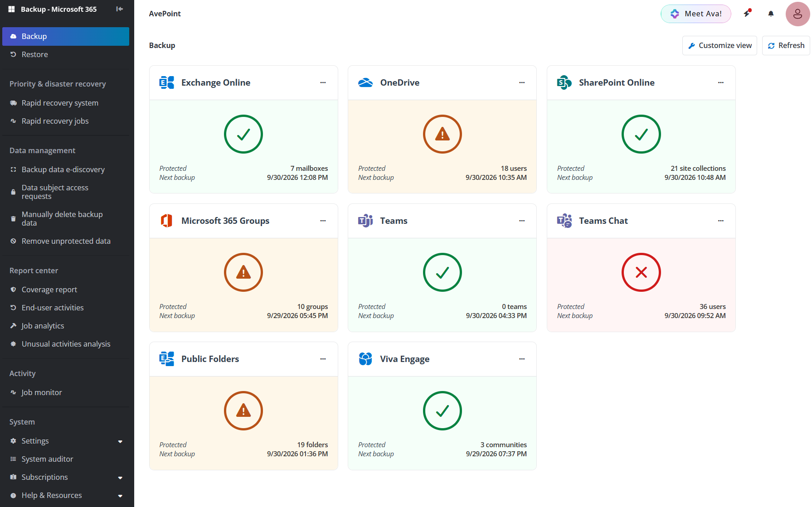Collapse the sidebar navigation icon
The width and height of the screenshot is (812, 507).
120,9
